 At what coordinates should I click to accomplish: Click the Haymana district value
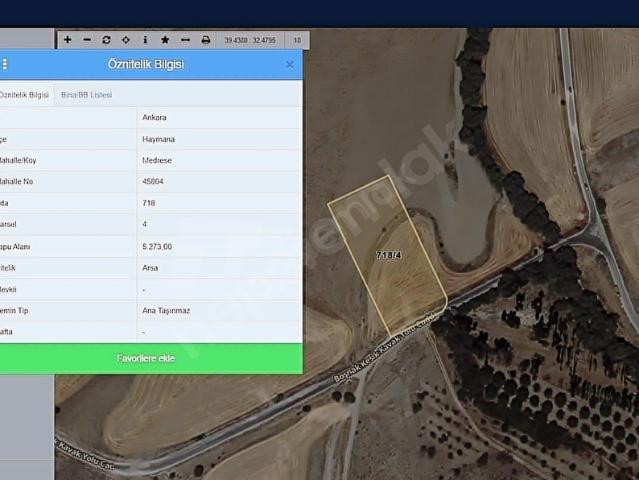pos(157,139)
